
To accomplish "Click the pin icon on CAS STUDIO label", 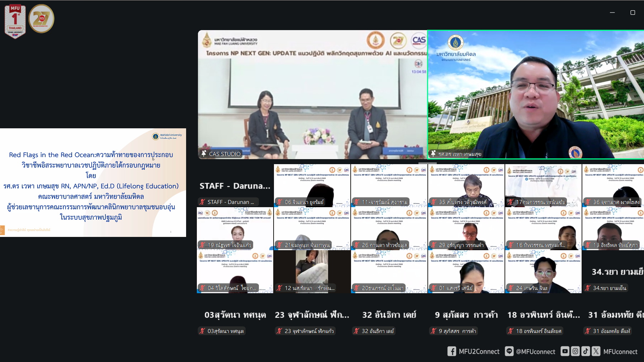I will [204, 154].
